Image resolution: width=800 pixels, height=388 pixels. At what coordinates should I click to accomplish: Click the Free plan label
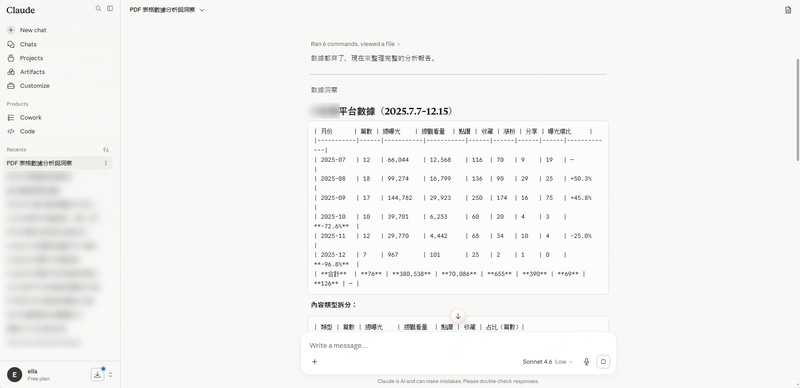(x=38, y=379)
